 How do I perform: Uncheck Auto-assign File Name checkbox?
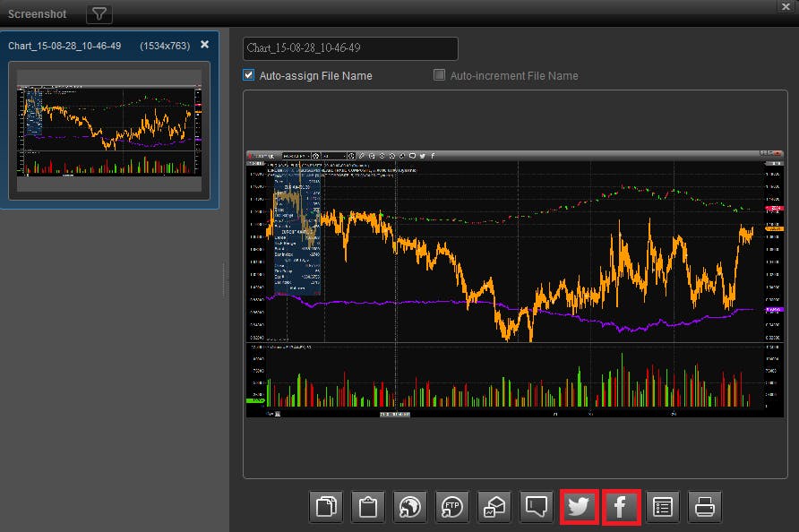pyautogui.click(x=249, y=75)
